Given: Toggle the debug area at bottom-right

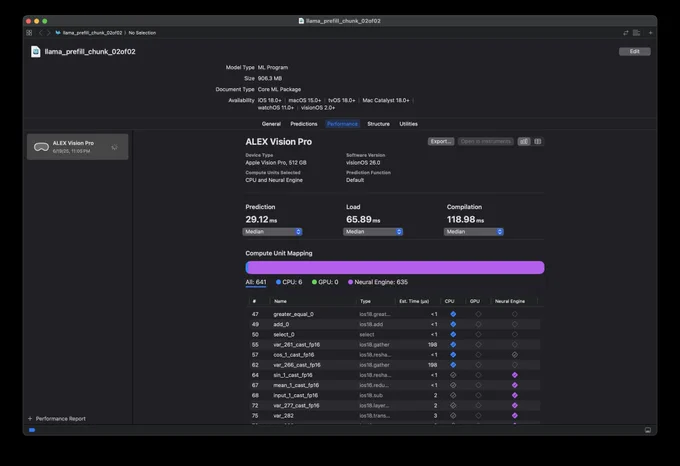Looking at the screenshot, I should tap(647, 430).
